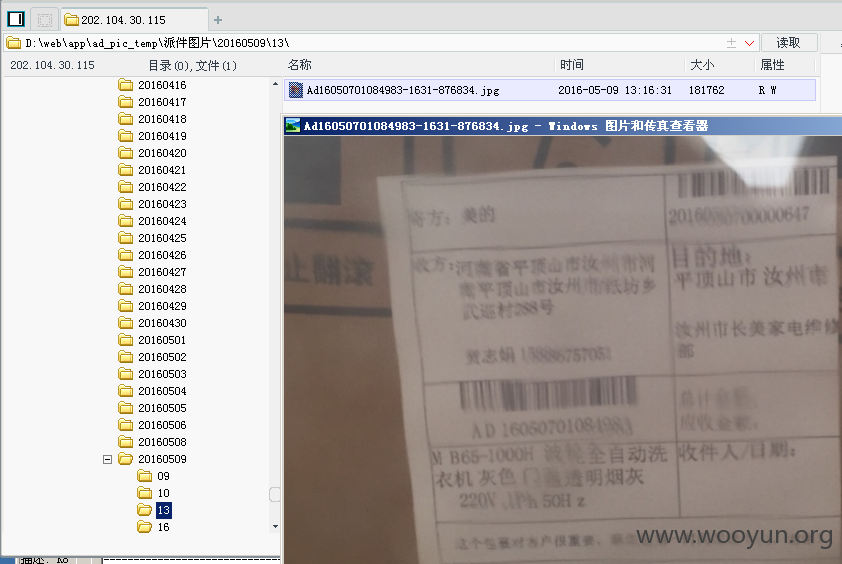This screenshot has width=842, height=564.
Task: Select highlighted subfolder 13
Action: pos(164,510)
